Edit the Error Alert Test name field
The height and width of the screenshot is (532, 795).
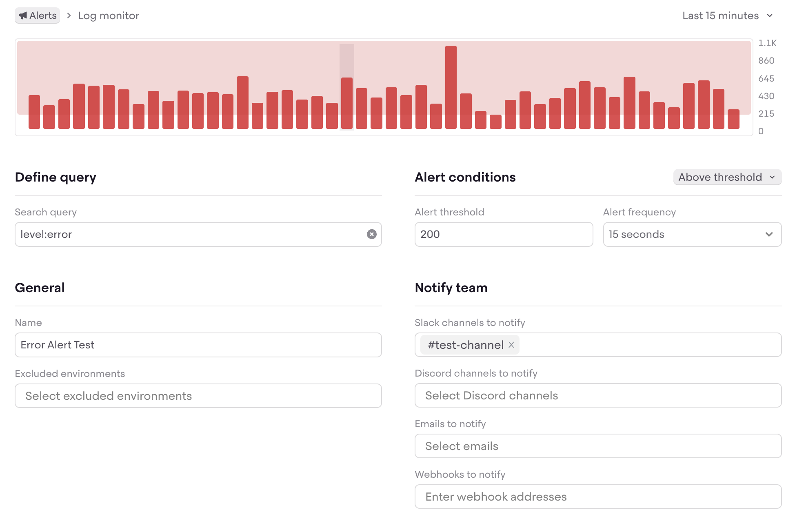(x=198, y=345)
